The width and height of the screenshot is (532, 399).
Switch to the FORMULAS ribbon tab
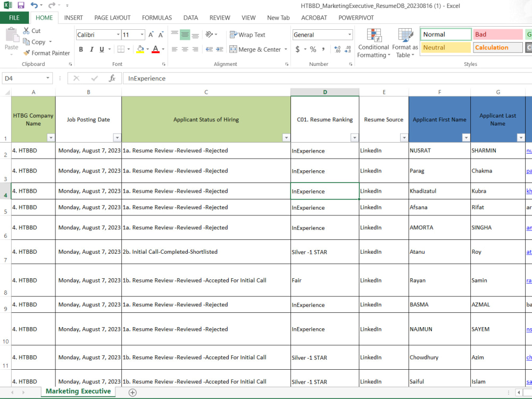[157, 18]
